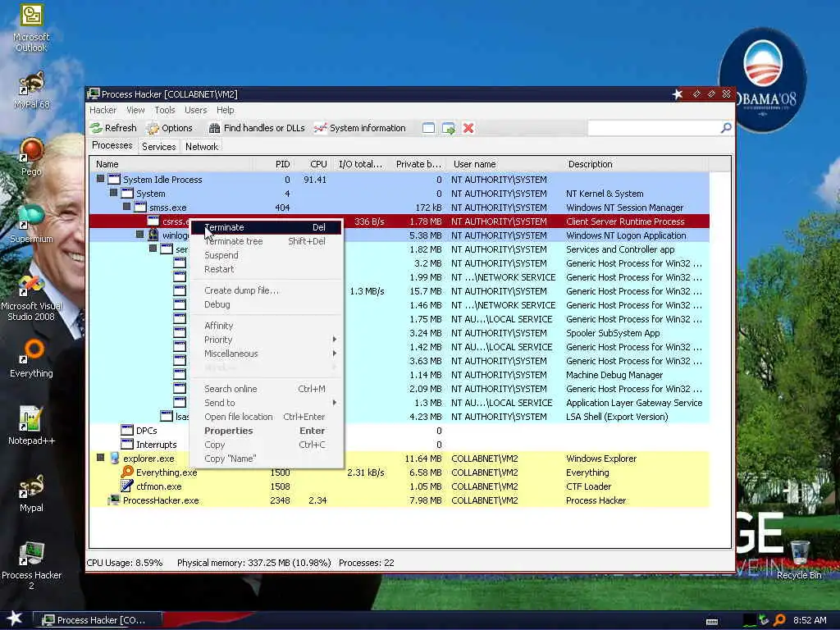The height and width of the screenshot is (630, 840).
Task: Select Create dump file in context menu
Action: click(x=267, y=290)
